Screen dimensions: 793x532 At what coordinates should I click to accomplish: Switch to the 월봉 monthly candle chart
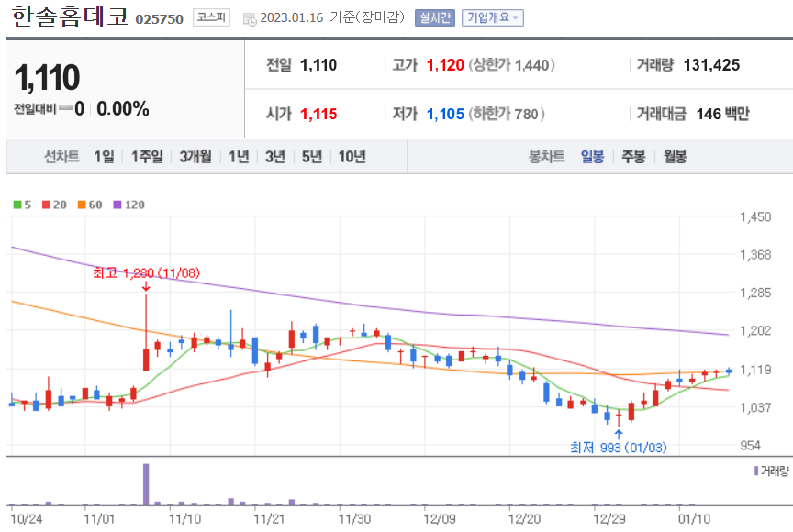pyautogui.click(x=675, y=157)
